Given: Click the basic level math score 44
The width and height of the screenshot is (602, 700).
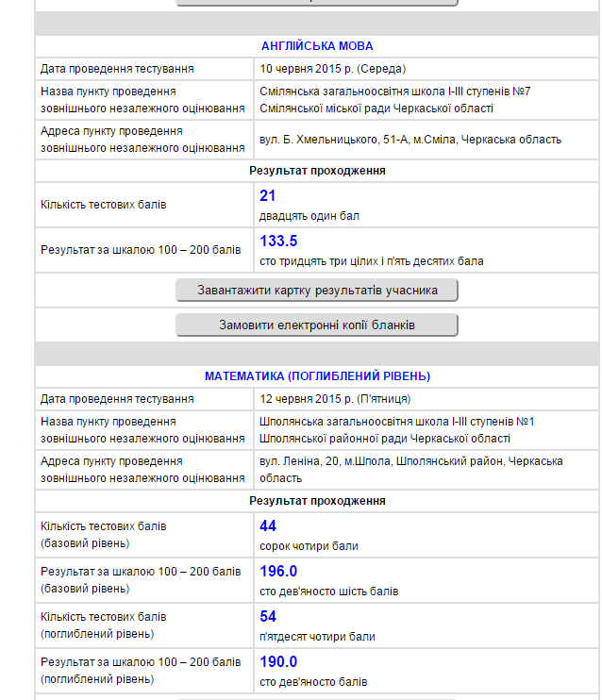Looking at the screenshot, I should tap(268, 525).
